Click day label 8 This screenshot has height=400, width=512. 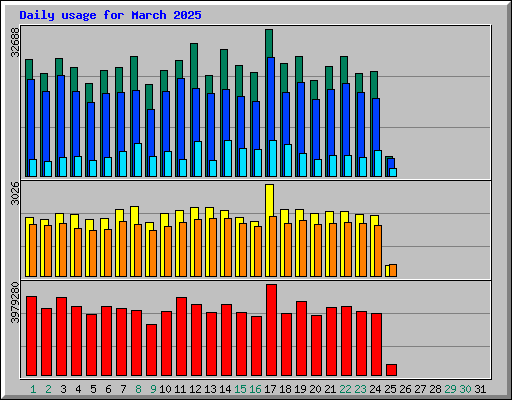click(x=138, y=389)
